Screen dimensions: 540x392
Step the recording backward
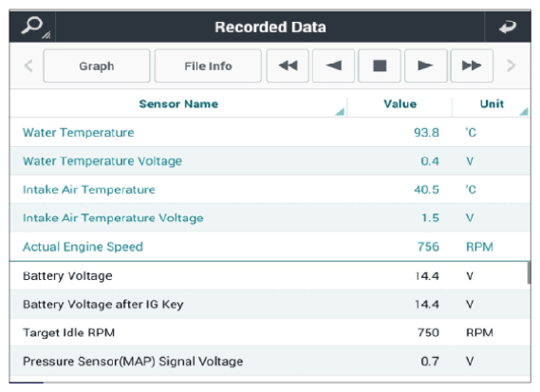point(333,65)
